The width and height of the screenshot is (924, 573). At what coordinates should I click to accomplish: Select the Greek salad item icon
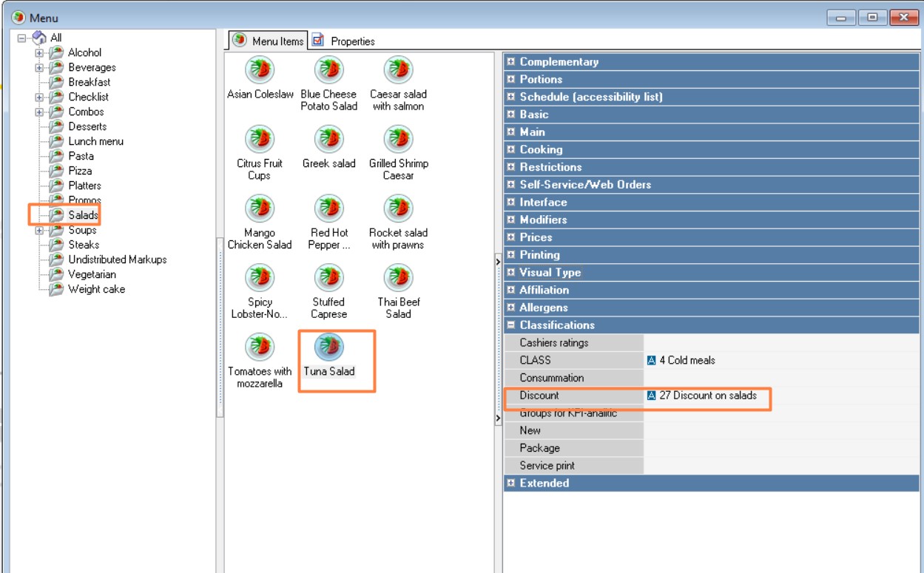pos(328,139)
